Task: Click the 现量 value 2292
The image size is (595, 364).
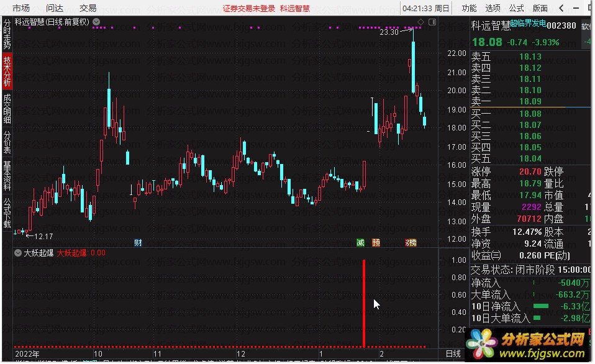Action: pos(531,207)
